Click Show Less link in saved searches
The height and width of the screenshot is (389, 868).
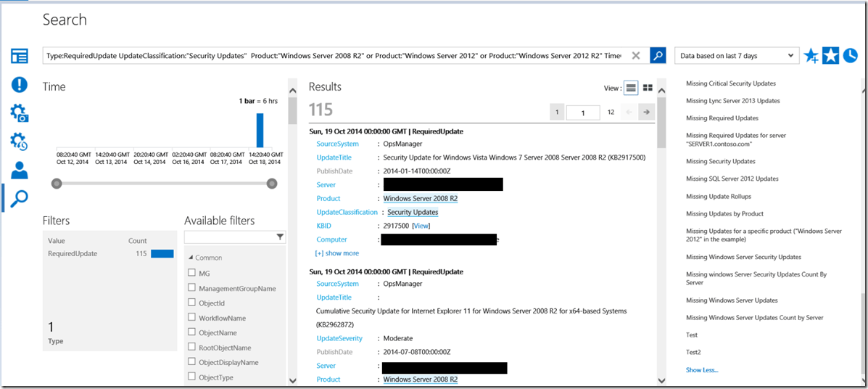click(701, 369)
